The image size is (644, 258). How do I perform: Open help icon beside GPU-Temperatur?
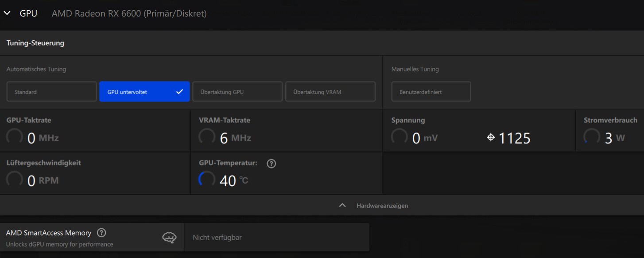point(272,164)
